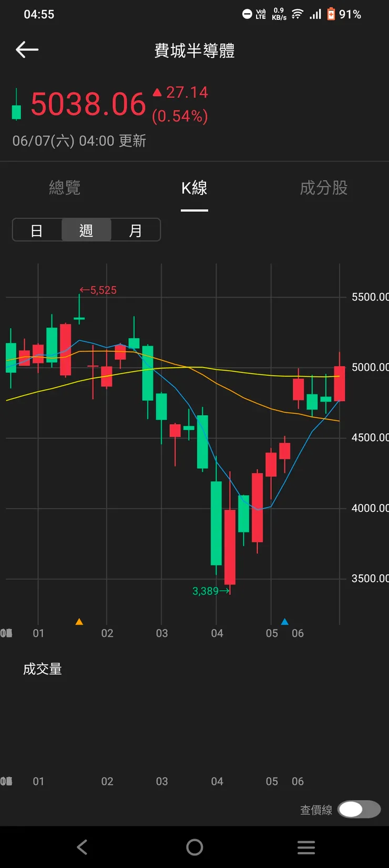Tap the green candlestick icon beside price
389x868 pixels.
click(x=17, y=105)
